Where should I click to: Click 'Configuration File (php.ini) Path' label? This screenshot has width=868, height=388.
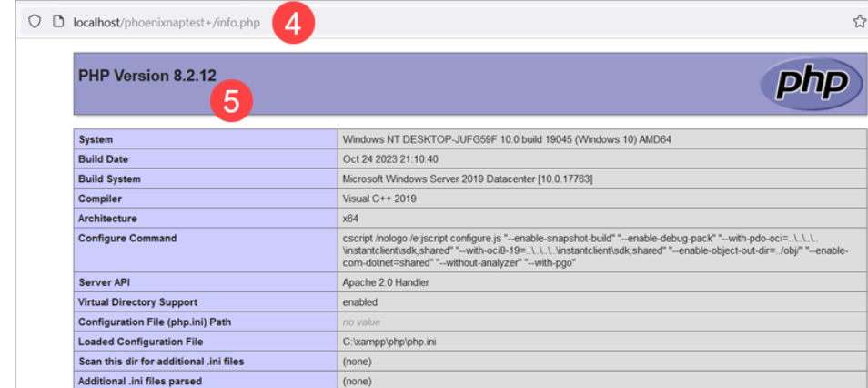(x=155, y=322)
